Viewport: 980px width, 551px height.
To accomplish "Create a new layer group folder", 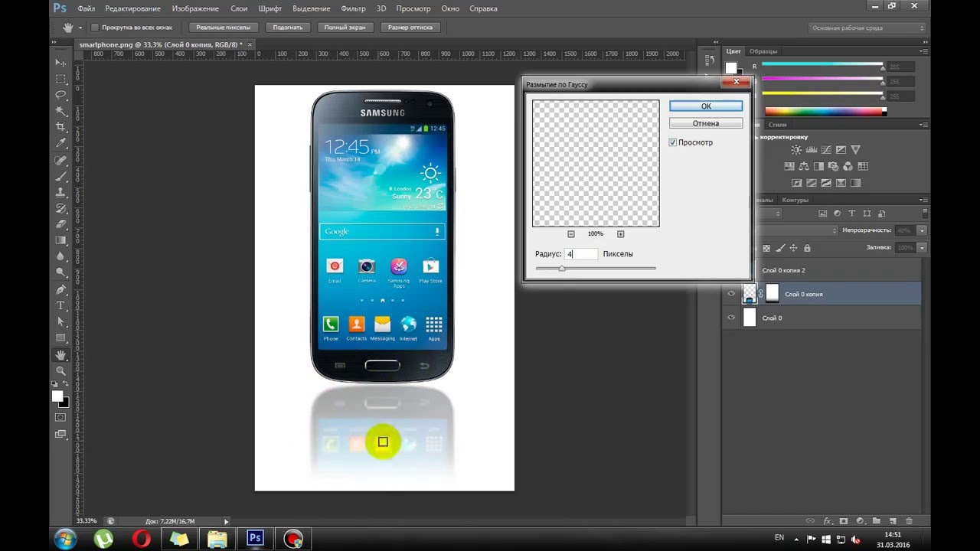I will pyautogui.click(x=876, y=520).
